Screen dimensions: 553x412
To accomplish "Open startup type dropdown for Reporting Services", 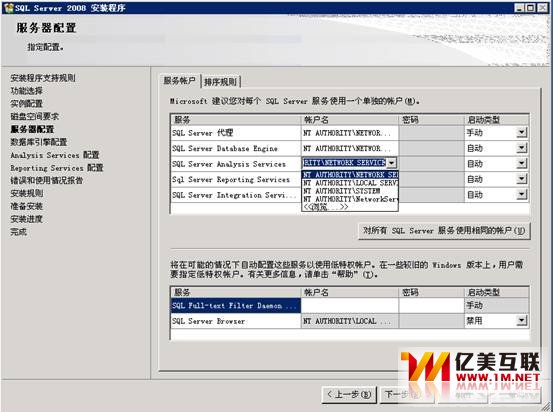I will (x=522, y=180).
